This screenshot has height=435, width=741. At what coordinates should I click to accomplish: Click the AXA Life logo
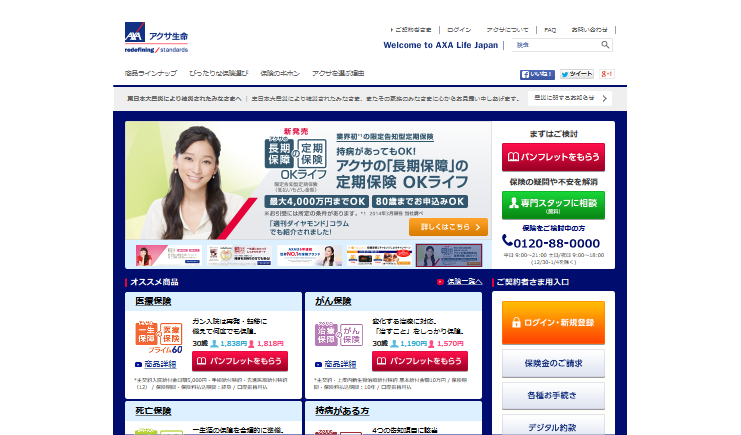[x=156, y=37]
